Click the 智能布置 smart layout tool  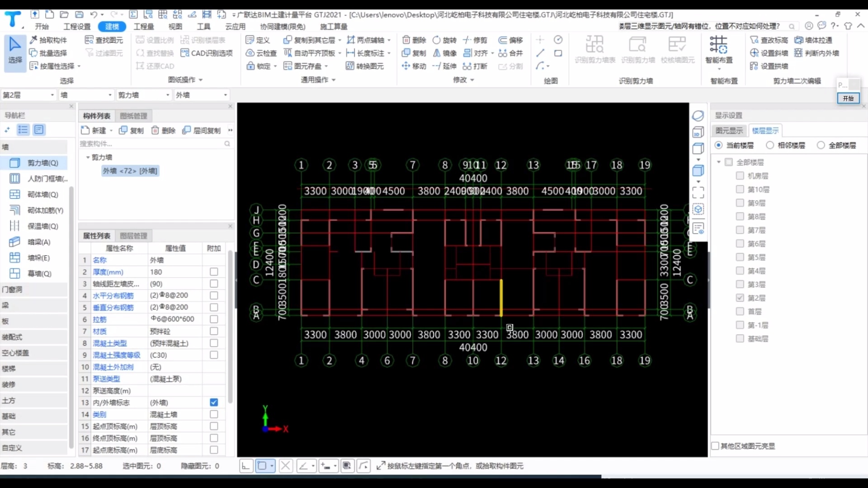[x=719, y=50]
